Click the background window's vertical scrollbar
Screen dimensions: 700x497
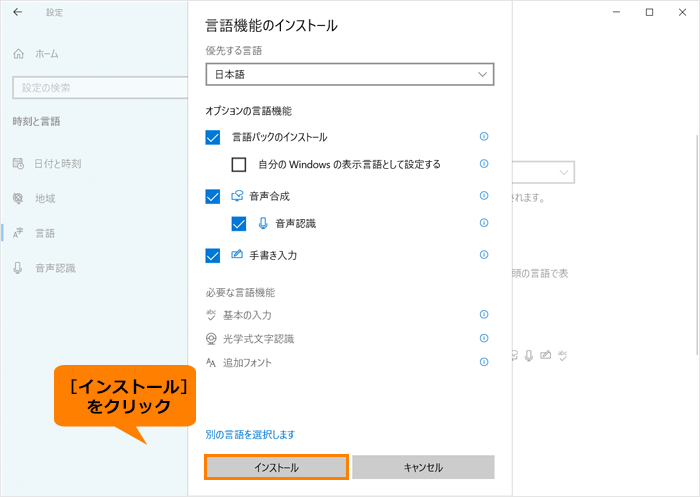pyautogui.click(x=697, y=243)
